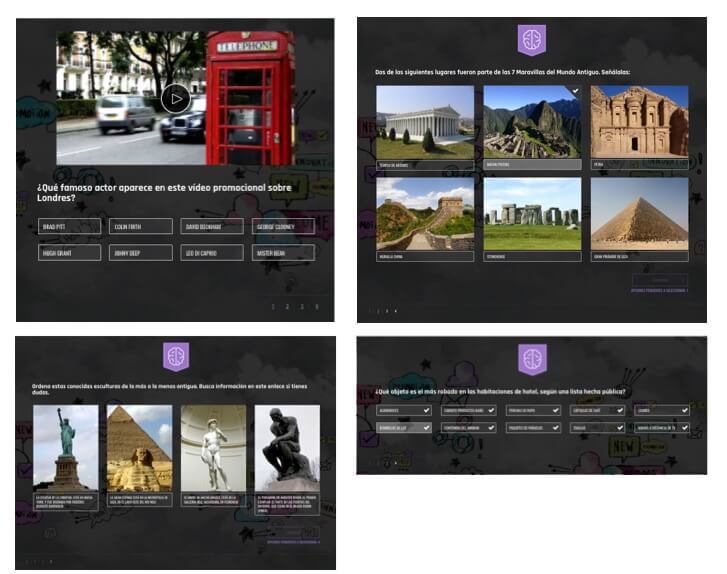Choose the BRAD PITT answer
The image size is (727, 574).
click(x=70, y=226)
